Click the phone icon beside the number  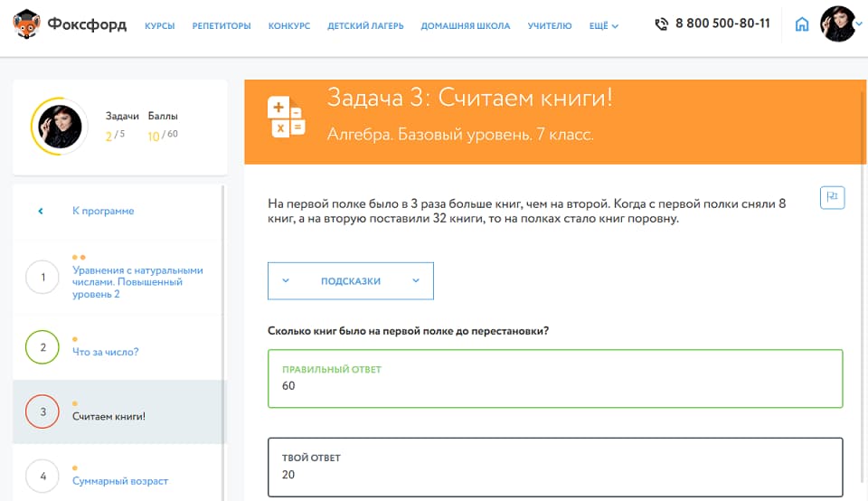point(662,24)
